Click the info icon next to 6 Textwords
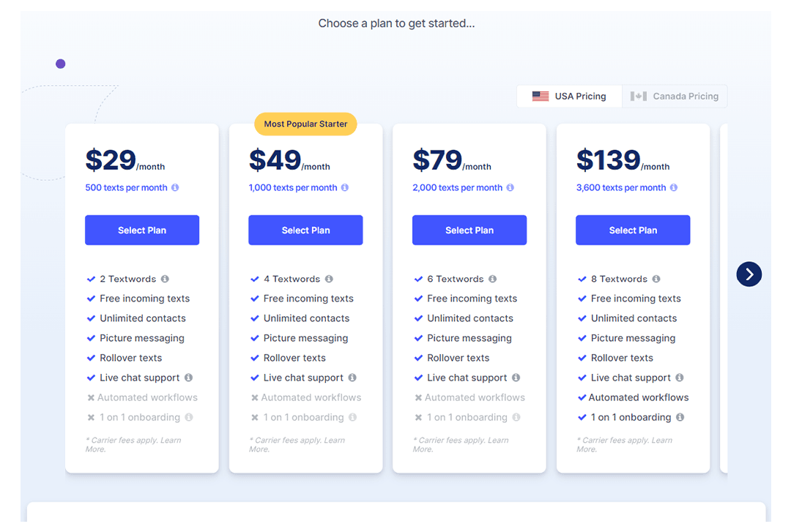This screenshot has height=532, width=791. (x=491, y=279)
